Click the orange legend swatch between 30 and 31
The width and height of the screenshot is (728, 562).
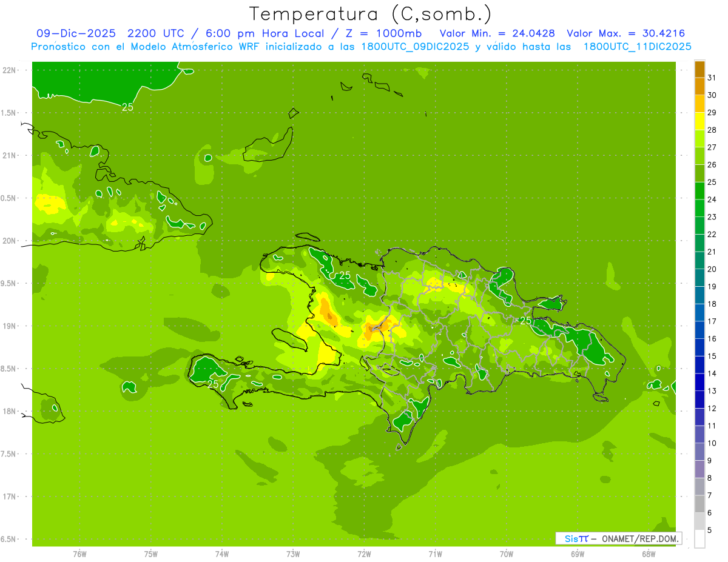tap(699, 87)
